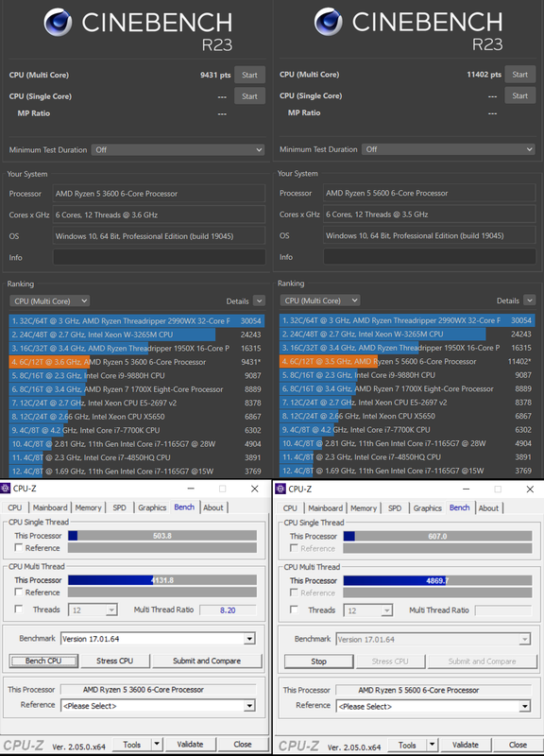The width and height of the screenshot is (544, 756).
Task: Open the ranking CPU (Multi Core) dropdown in Ryzen 5 5600 Cinebench
Action: coord(319,301)
